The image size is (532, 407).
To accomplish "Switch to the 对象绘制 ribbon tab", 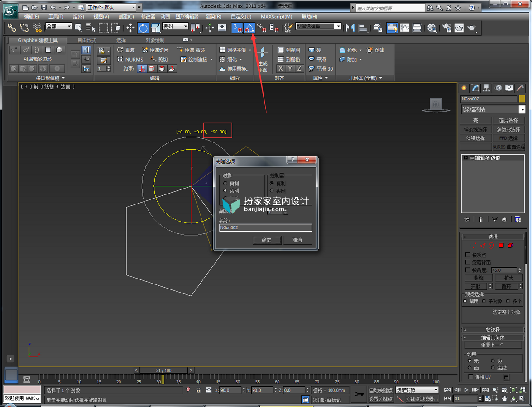I will (155, 40).
